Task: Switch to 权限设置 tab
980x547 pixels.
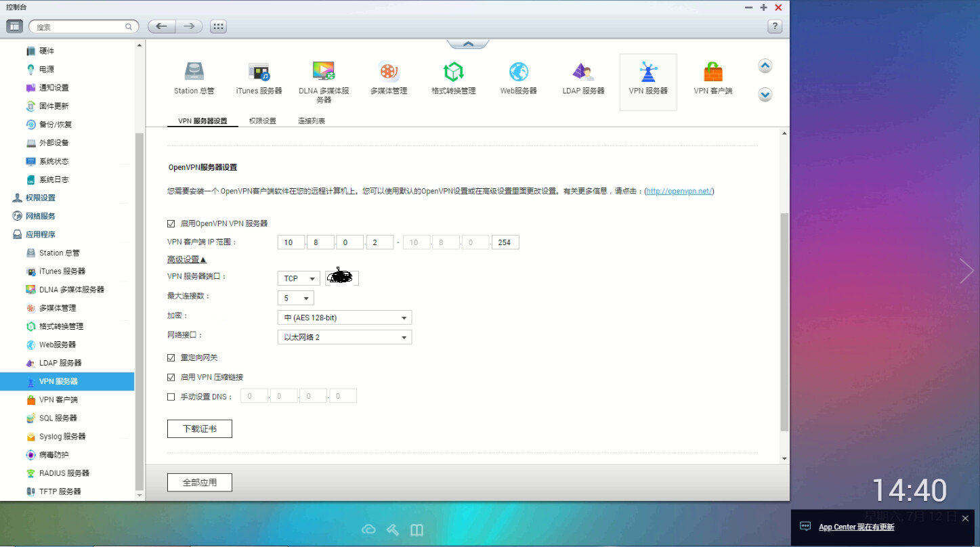Action: tap(263, 121)
